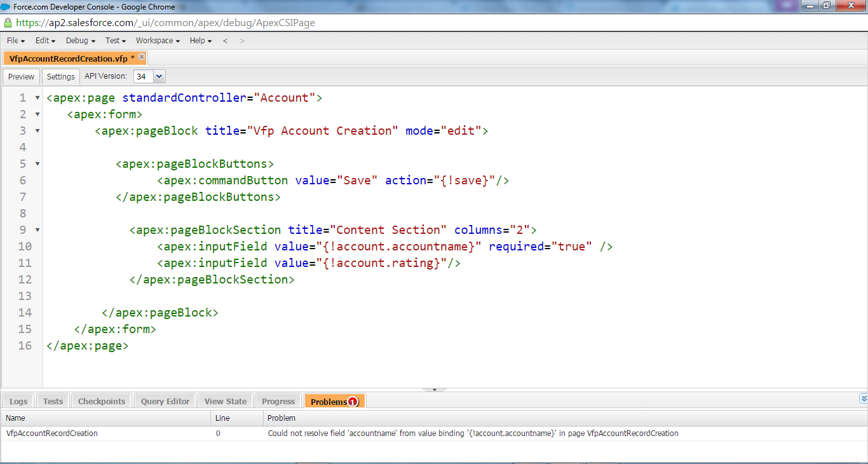Screen dimensions: 868x464
Task: Click the Settings button
Action: click(61, 76)
